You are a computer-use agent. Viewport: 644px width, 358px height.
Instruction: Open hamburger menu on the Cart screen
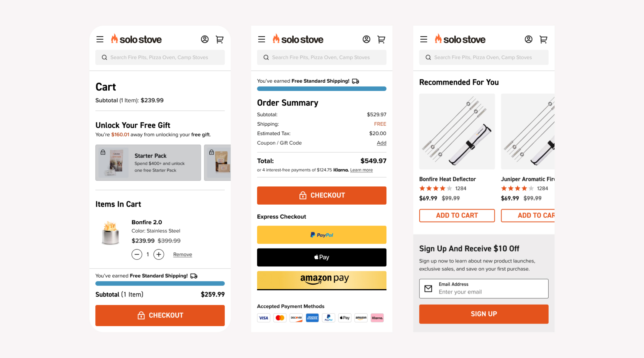[x=100, y=39]
